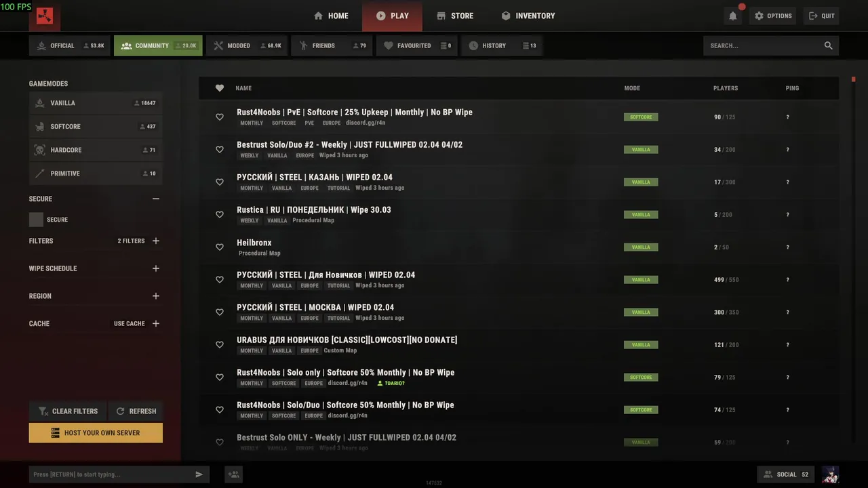Open the Social panel button
Viewport: 868px width, 488px height.
(787, 474)
